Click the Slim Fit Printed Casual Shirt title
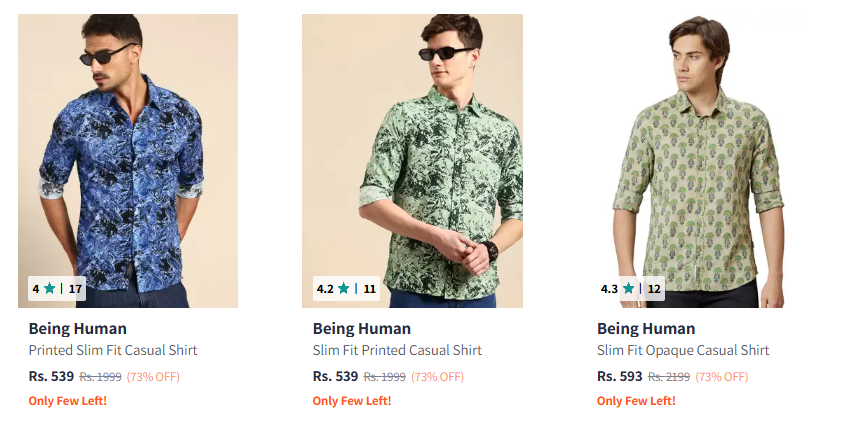Viewport: 848px width, 425px height. tap(397, 350)
